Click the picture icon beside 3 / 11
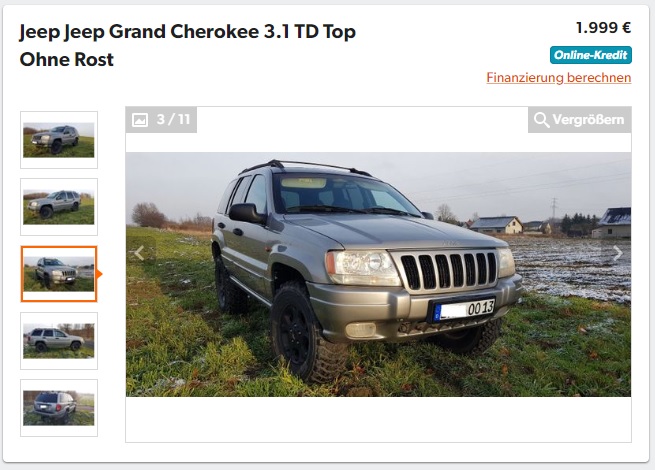This screenshot has width=655, height=470. click(140, 120)
